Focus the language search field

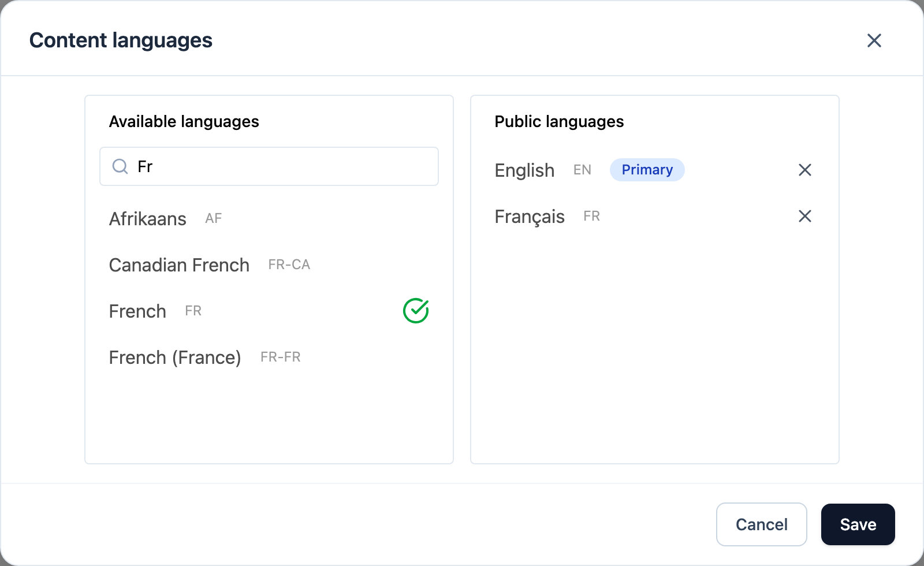(269, 166)
